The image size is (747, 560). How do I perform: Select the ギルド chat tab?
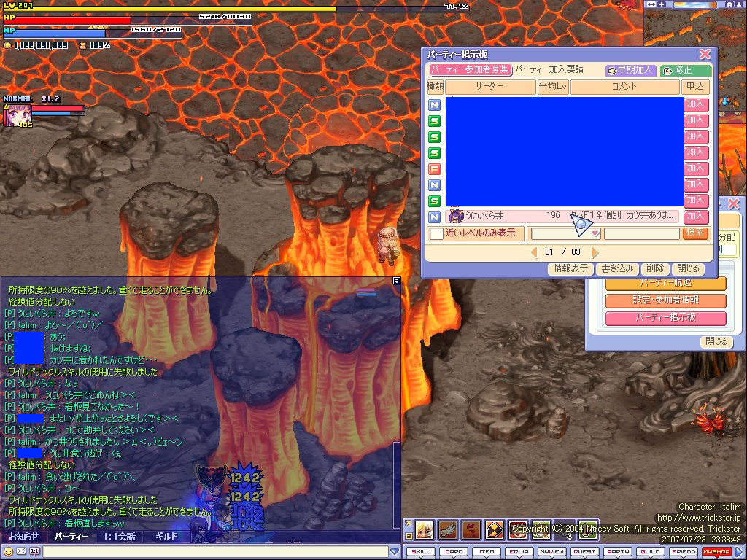click(167, 536)
